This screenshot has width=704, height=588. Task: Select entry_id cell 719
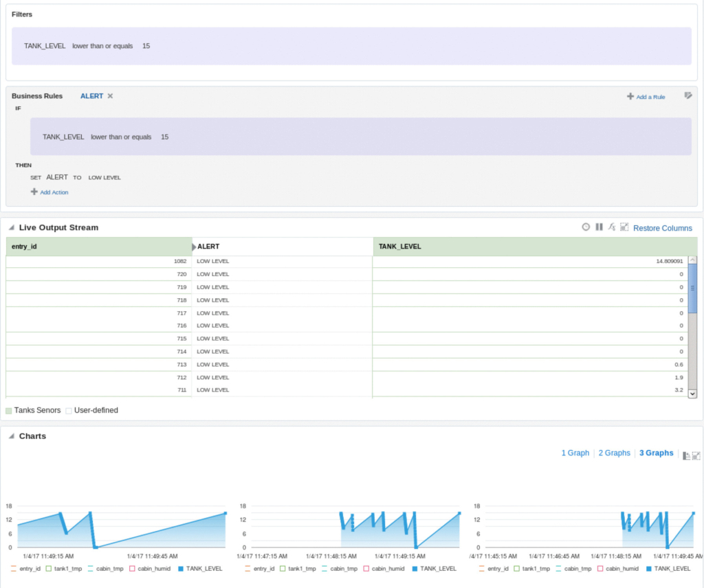pos(99,287)
